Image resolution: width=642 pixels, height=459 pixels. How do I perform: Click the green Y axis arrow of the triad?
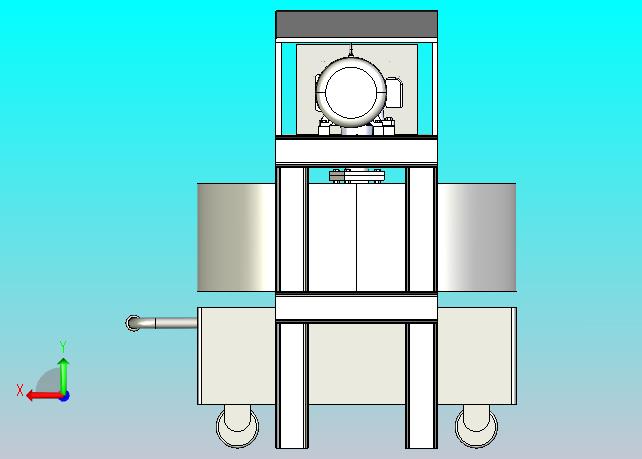[x=63, y=375]
